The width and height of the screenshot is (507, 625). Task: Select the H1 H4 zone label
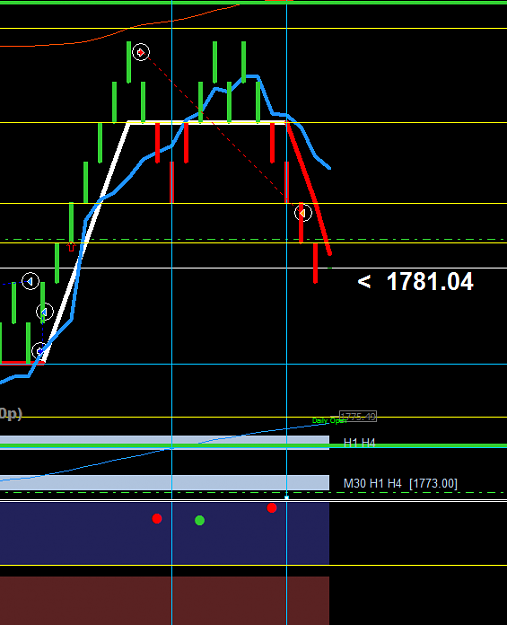pyautogui.click(x=359, y=442)
